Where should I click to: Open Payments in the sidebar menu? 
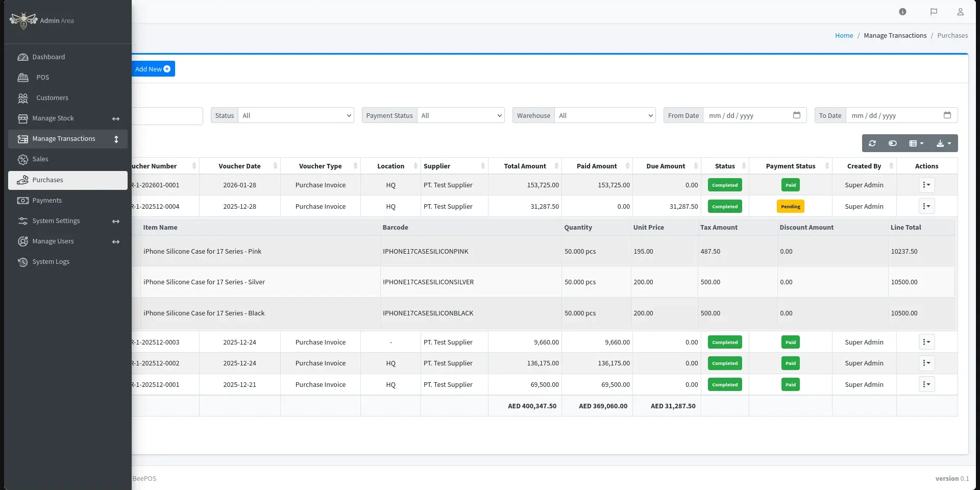(x=47, y=201)
